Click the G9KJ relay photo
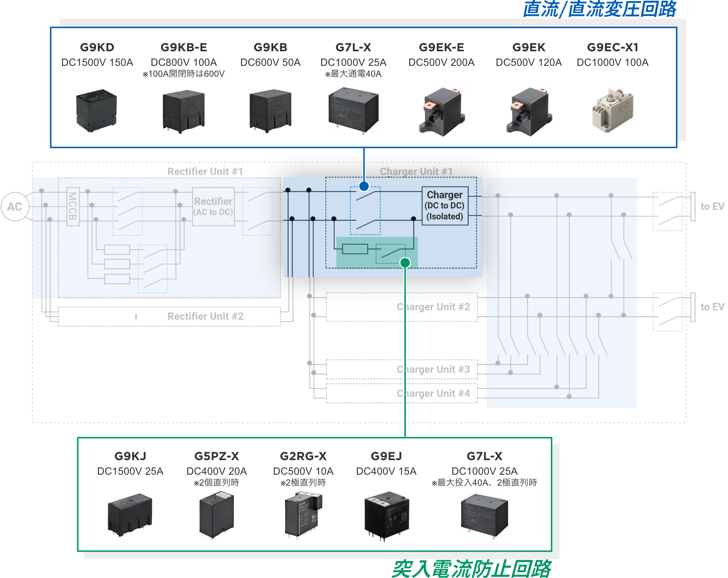The image size is (728, 578). point(130,514)
